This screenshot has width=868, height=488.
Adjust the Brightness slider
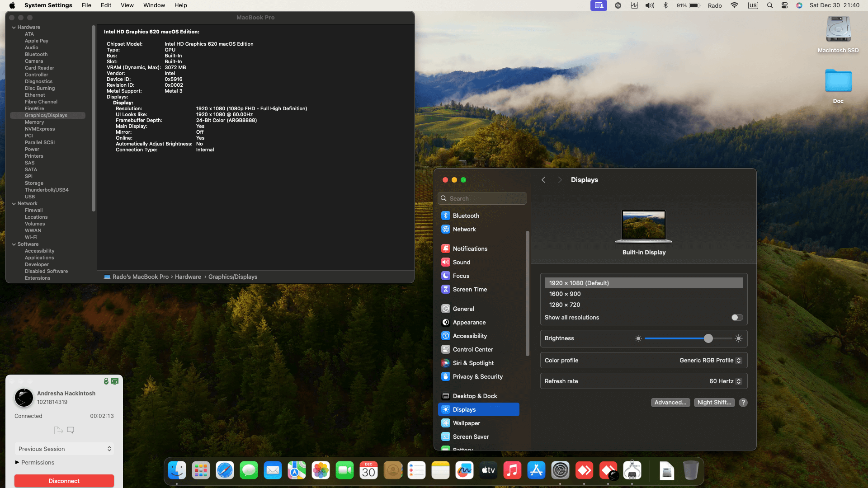[x=708, y=338]
